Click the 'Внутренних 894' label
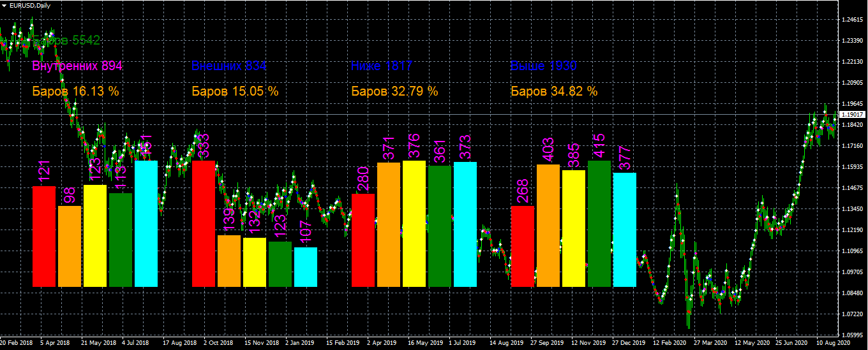This screenshot has width=868, height=350. 77,66
